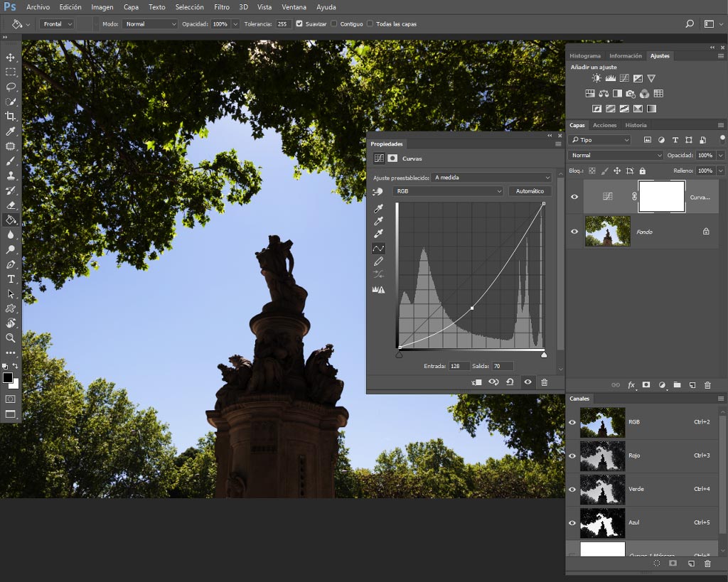Open layer Relleno dropdown arrow
Viewport: 728px width, 582px height.
click(x=721, y=171)
